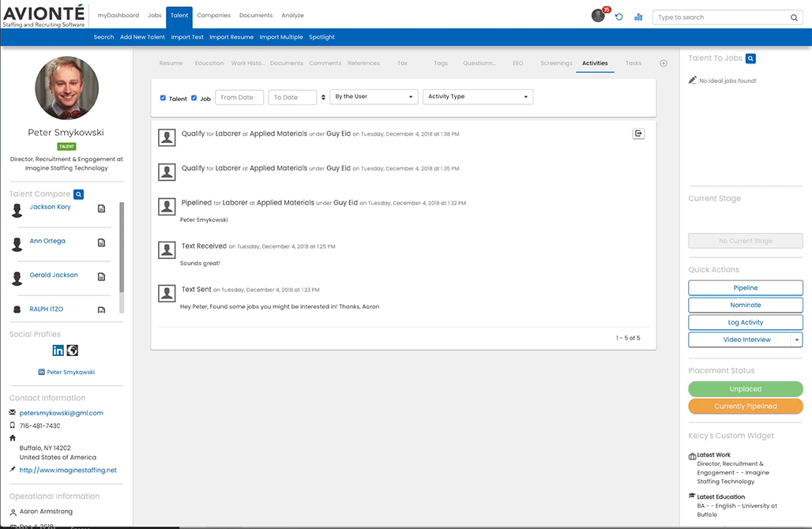
Task: Switch to the EEO tab
Action: [518, 63]
